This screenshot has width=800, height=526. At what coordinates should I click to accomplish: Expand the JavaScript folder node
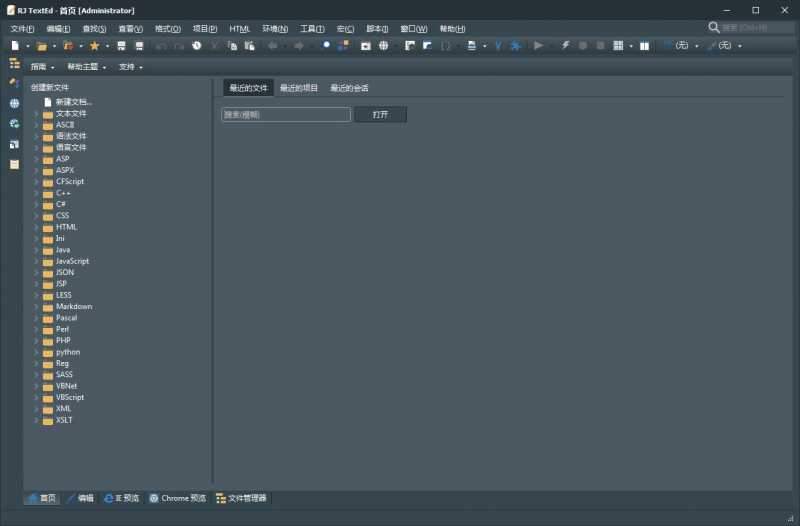click(x=36, y=261)
